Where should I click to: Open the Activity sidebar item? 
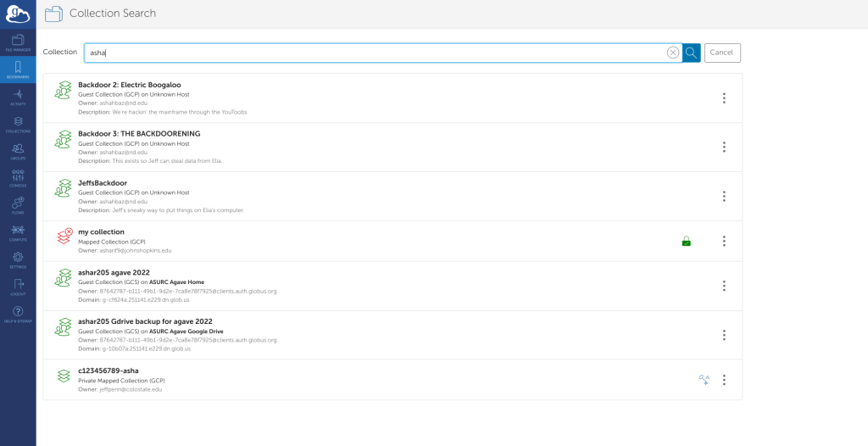[x=18, y=97]
